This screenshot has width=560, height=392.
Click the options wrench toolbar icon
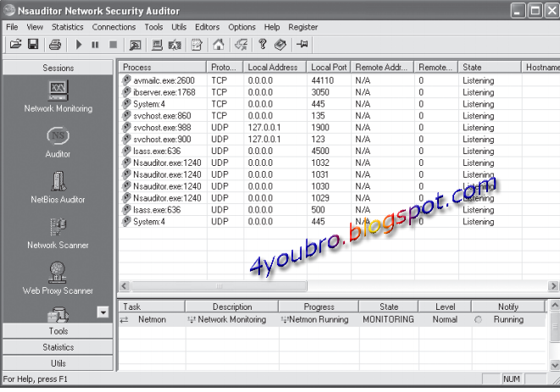241,45
